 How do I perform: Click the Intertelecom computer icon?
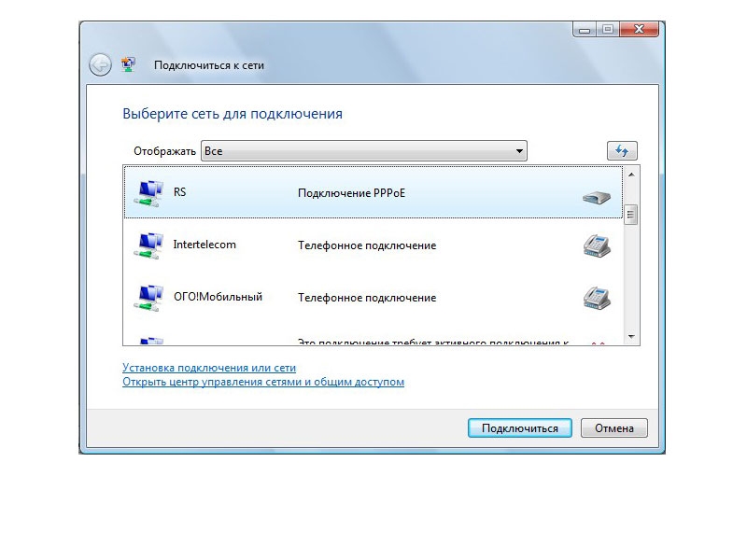pos(148,245)
